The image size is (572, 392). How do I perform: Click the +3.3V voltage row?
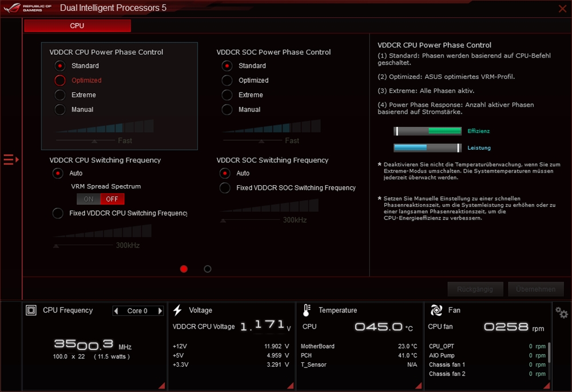pos(231,365)
